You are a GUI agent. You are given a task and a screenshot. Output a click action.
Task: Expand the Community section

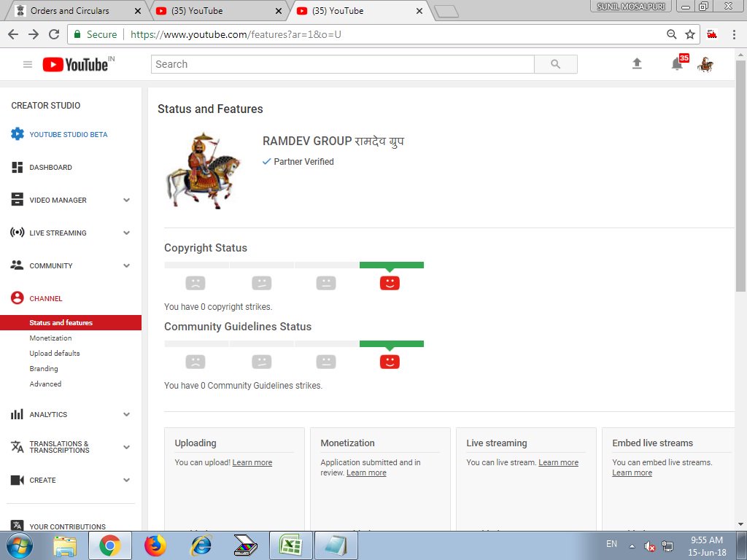coord(127,265)
